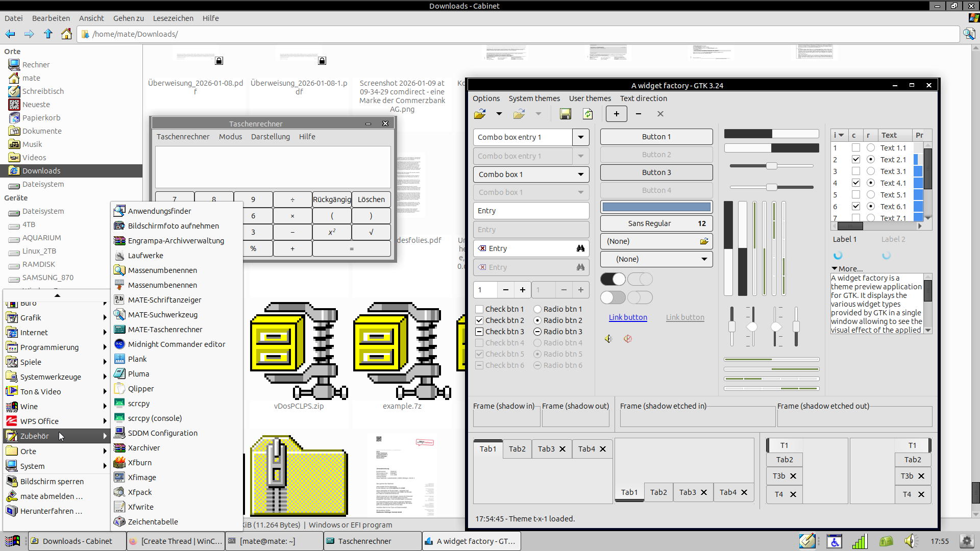Click the save floppy icon in widget factory
Viewport: 980px width, 551px height.
tap(565, 114)
